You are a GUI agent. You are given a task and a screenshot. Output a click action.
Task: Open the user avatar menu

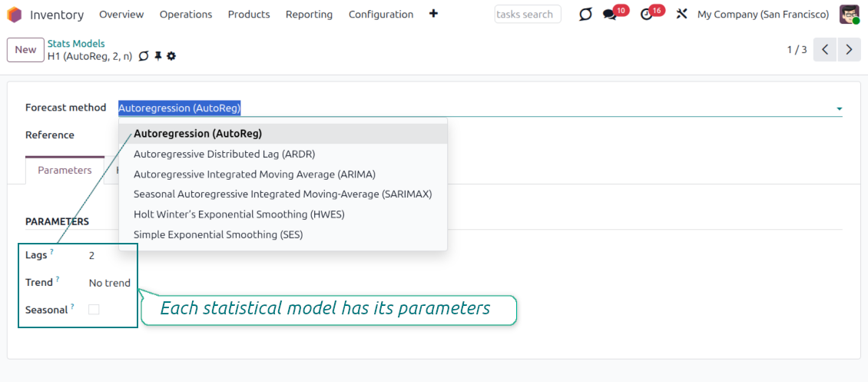click(849, 15)
